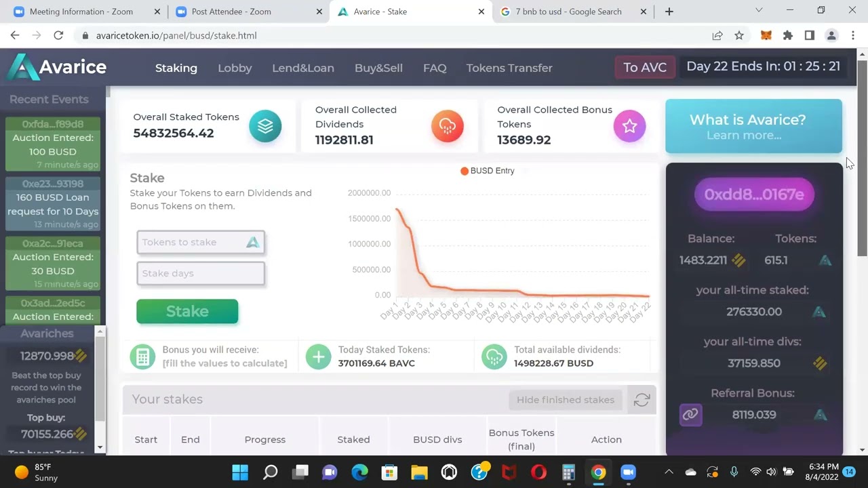This screenshot has width=868, height=488.
Task: Click the address bar URL
Action: click(176, 35)
